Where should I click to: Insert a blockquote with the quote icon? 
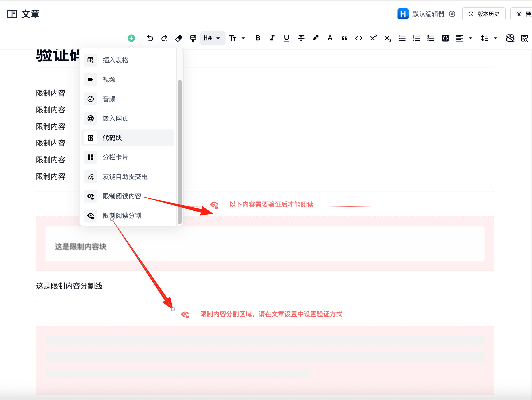344,38
